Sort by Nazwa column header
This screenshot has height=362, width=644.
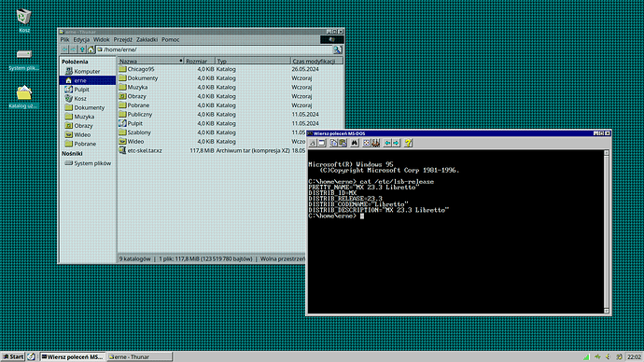click(x=150, y=61)
